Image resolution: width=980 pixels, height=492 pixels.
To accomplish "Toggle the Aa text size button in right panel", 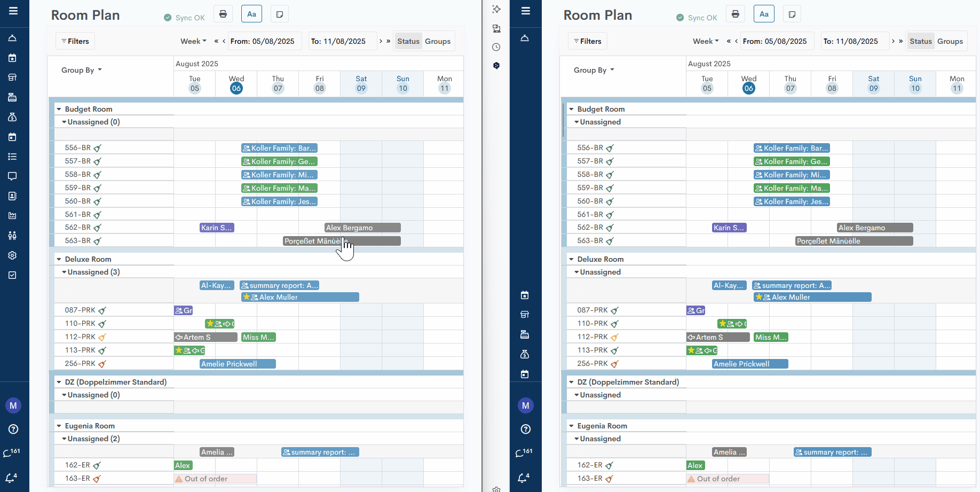I will click(x=764, y=14).
